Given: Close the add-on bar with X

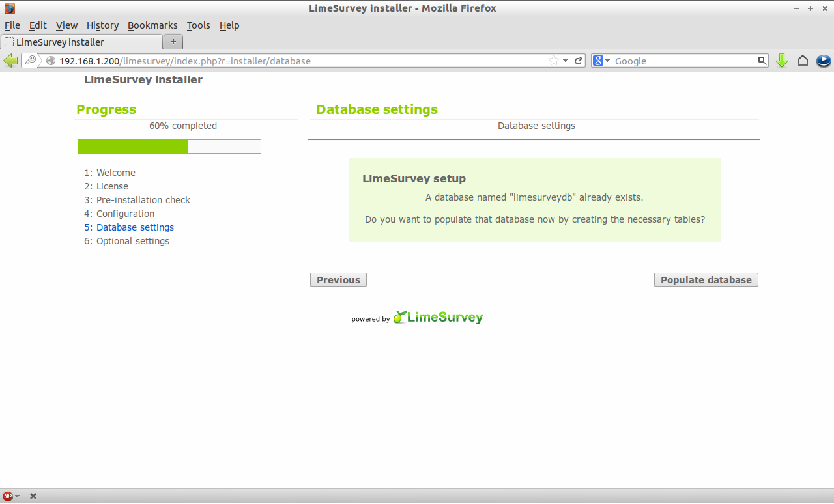Looking at the screenshot, I should pyautogui.click(x=33, y=496).
